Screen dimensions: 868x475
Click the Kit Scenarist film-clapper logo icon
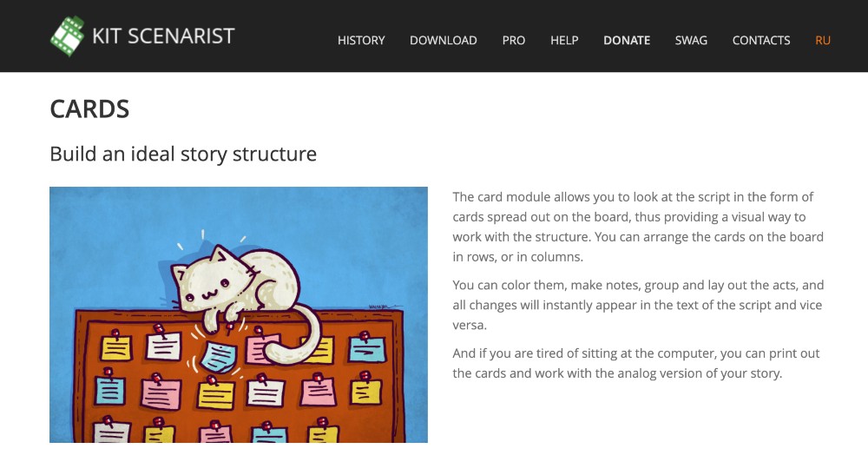pos(67,36)
